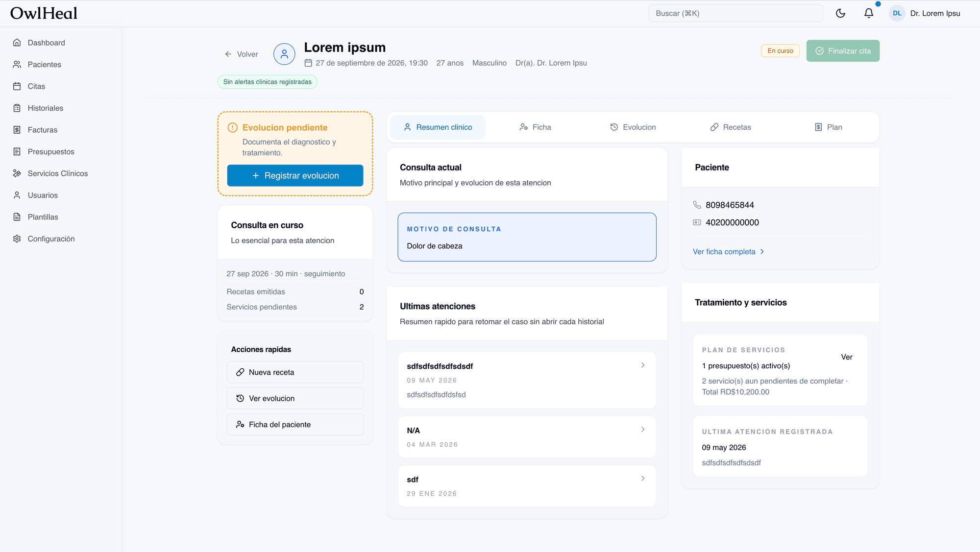This screenshot has width=980, height=552.
Task: Click the En curso status badge
Action: tap(780, 51)
